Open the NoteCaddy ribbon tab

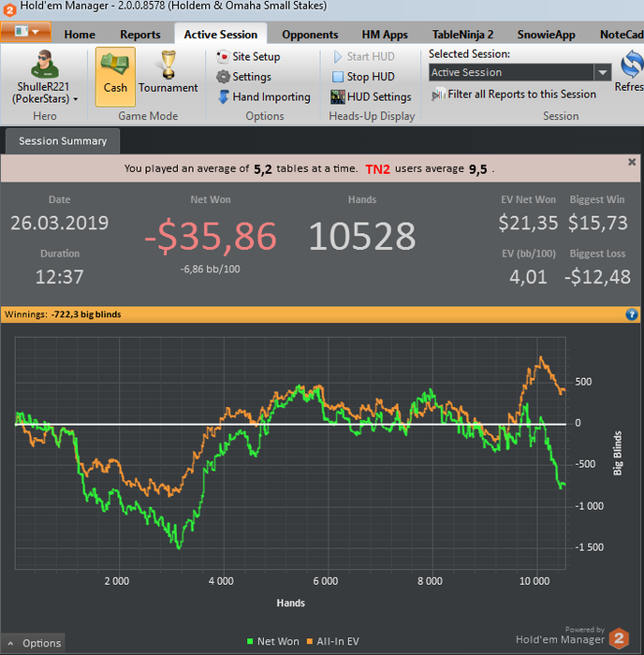tap(622, 35)
